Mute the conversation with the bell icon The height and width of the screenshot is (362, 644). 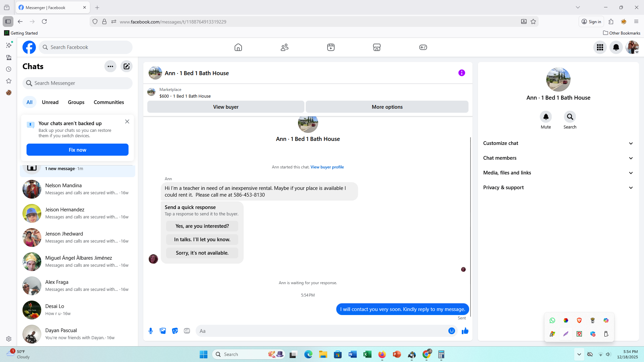coord(546,117)
